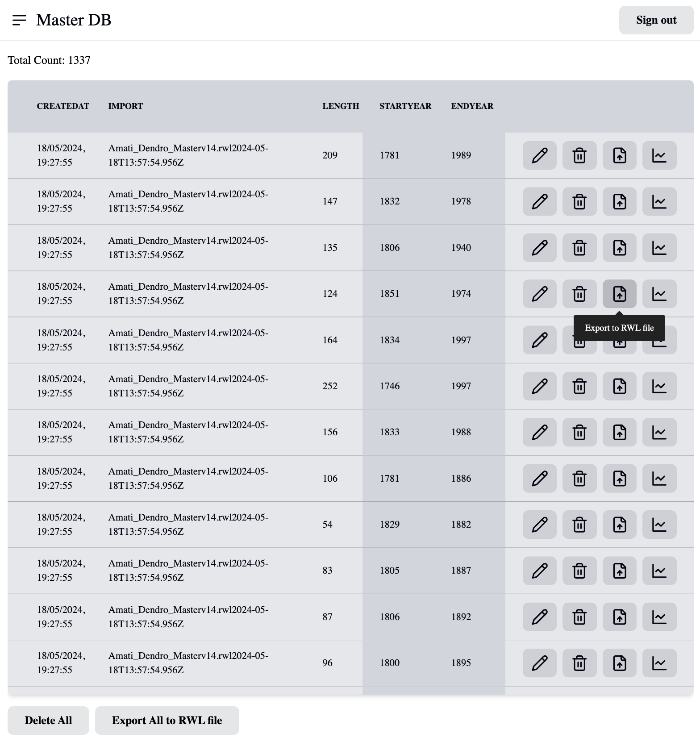Click the LENGTH column header
Viewport: 700px width, 750px height.
341,106
